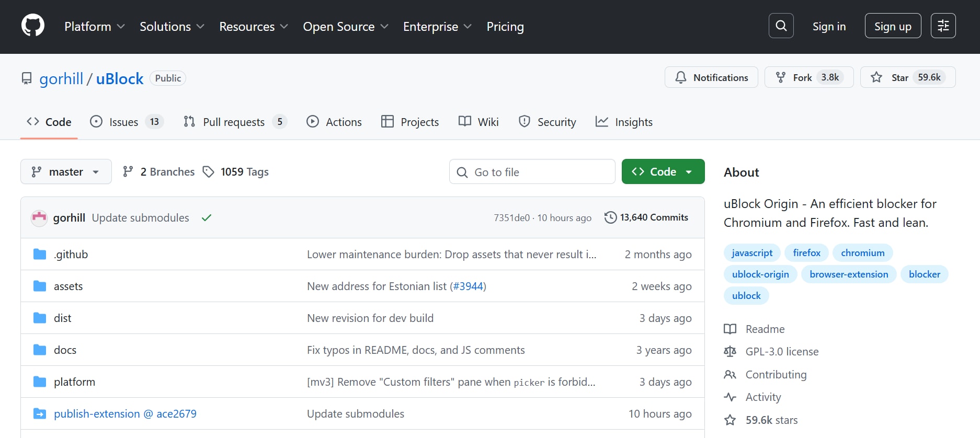Click the platform folder icon

pos(40,382)
